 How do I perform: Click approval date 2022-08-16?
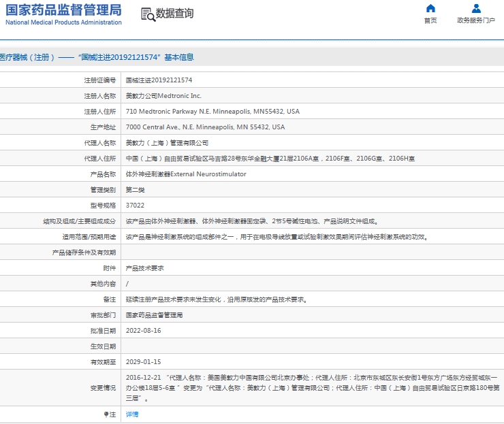pos(143,331)
